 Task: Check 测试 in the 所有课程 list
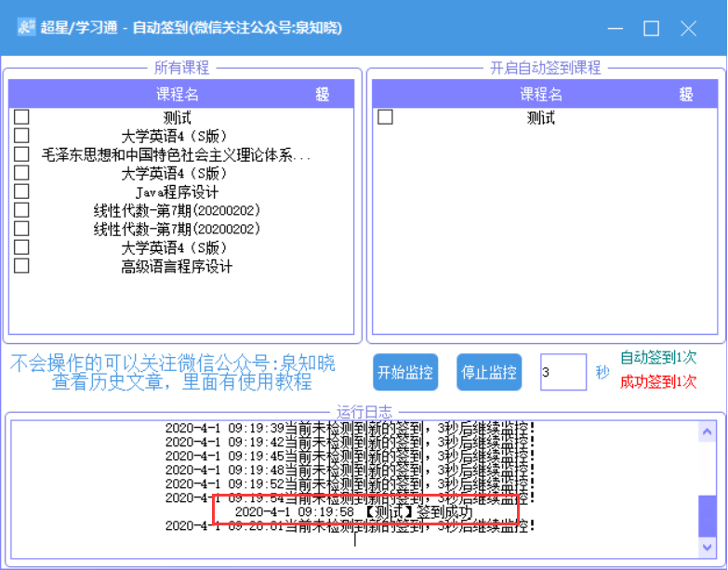coord(21,117)
